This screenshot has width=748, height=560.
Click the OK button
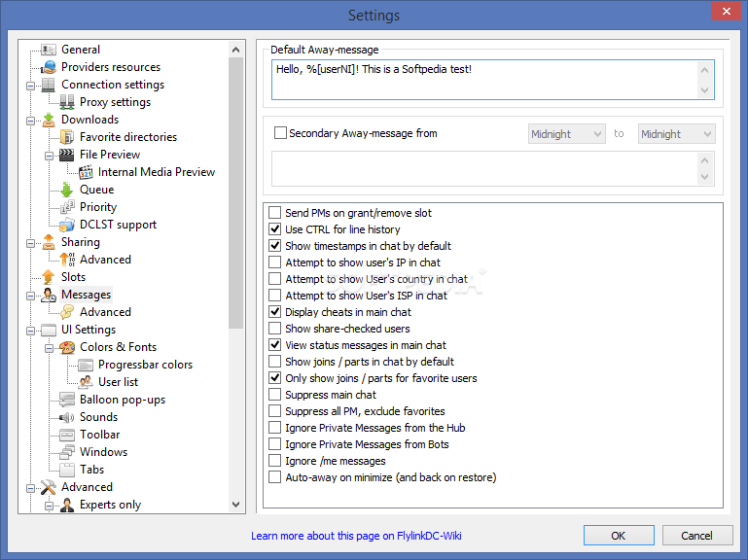(619, 536)
